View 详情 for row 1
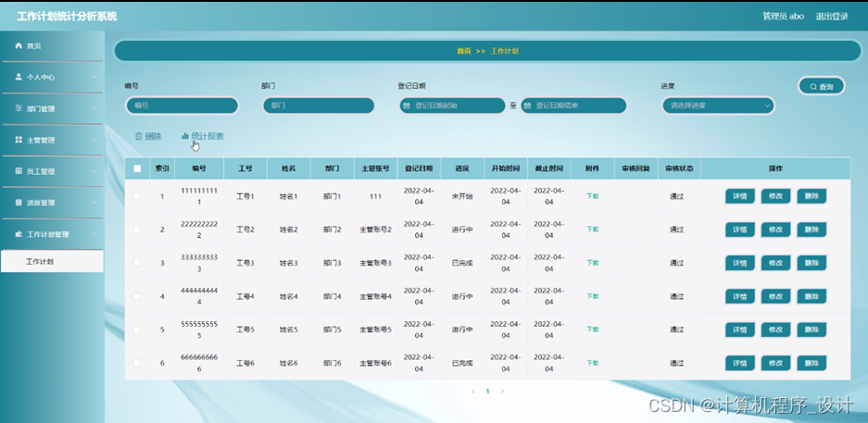 pyautogui.click(x=740, y=196)
